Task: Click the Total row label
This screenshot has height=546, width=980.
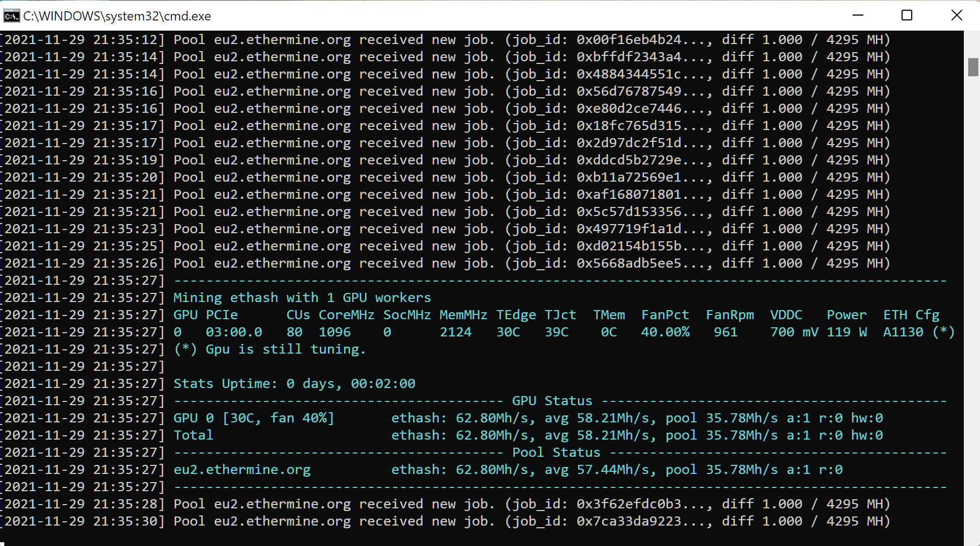Action: (x=193, y=435)
